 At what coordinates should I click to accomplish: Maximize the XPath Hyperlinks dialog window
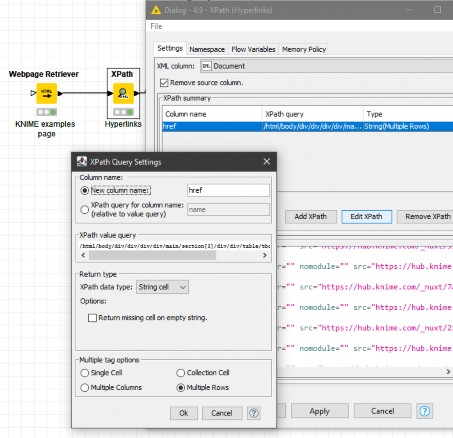[x=437, y=10]
